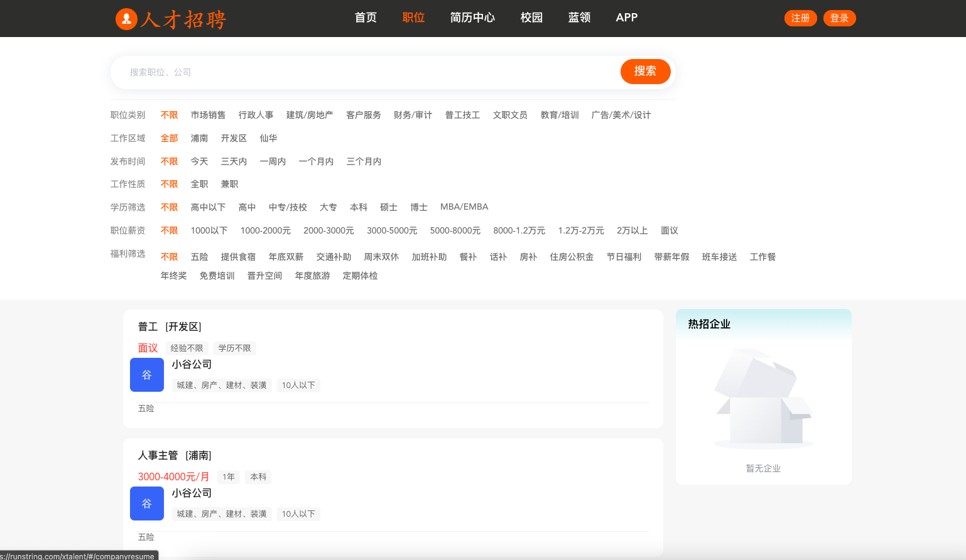The image size is (966, 560).
Task: Enable the 五险 benefit filter
Action: [199, 256]
